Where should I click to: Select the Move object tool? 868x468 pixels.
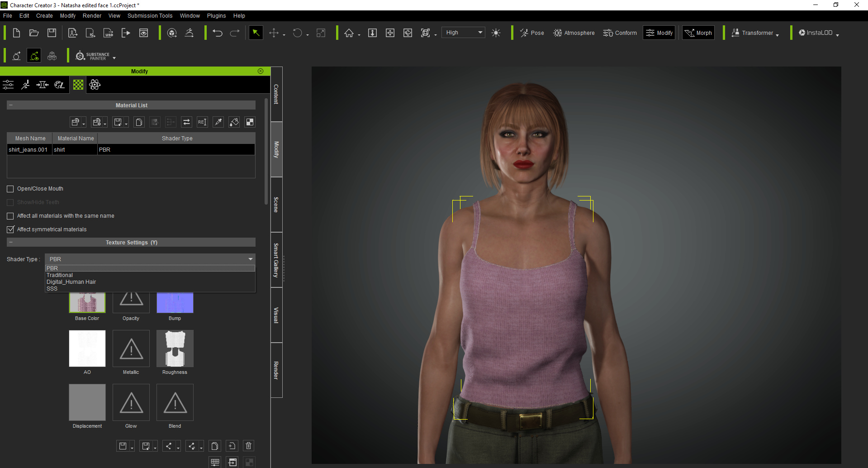(x=274, y=33)
